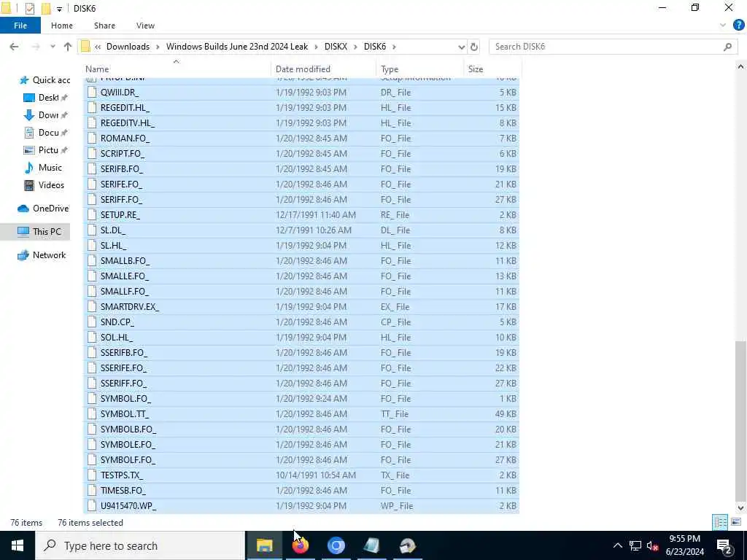Select the SYMBOL.TT_ file icon

point(92,414)
